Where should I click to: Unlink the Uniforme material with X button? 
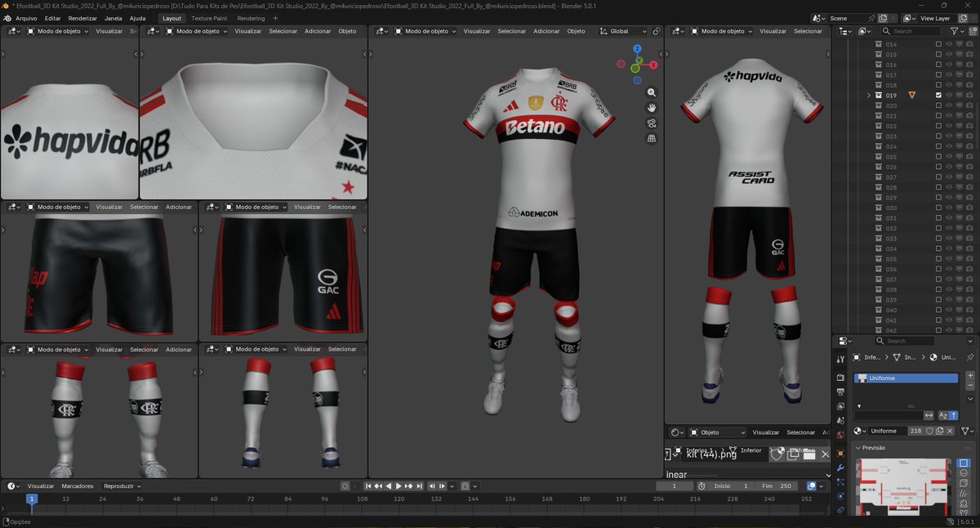point(950,431)
